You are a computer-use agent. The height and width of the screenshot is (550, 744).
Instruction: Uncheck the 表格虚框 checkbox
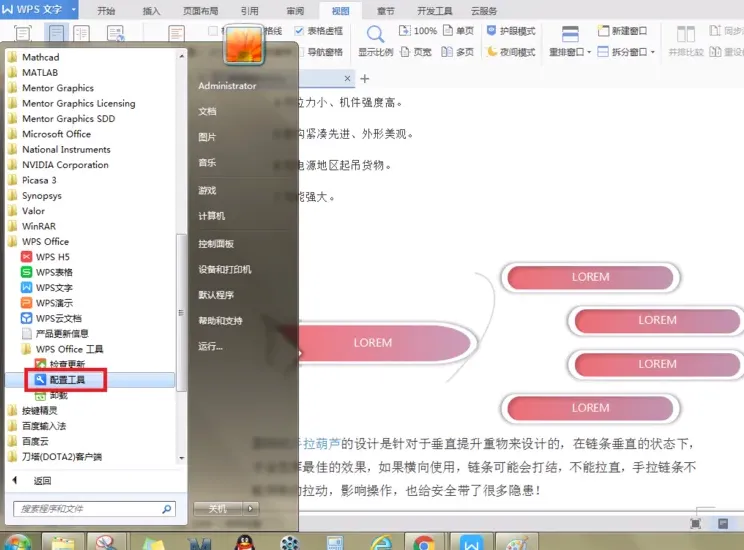[x=299, y=31]
